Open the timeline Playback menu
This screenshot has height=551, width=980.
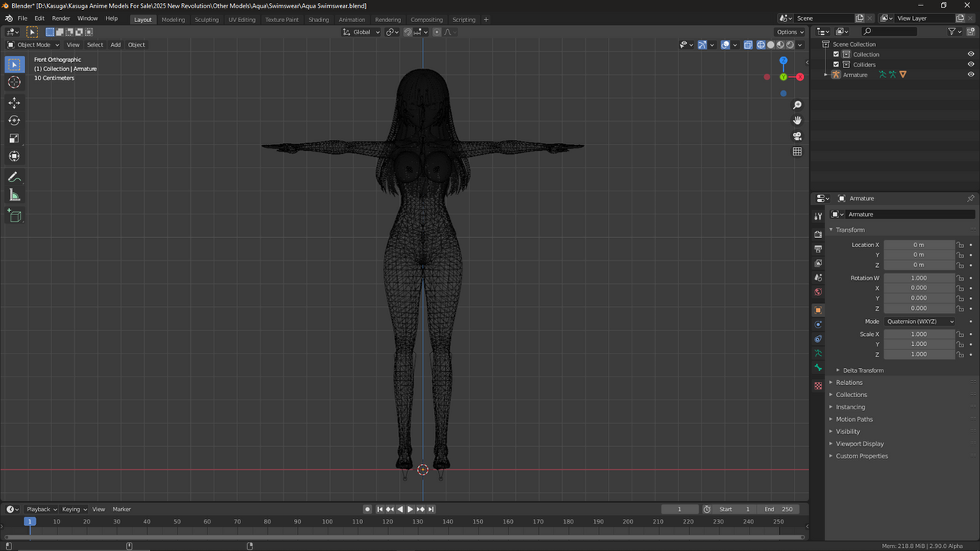click(41, 509)
